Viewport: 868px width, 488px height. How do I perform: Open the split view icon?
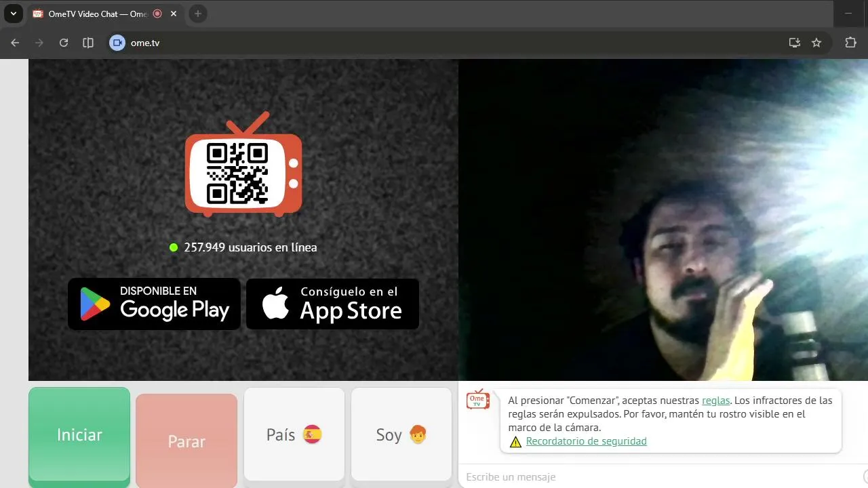(88, 43)
